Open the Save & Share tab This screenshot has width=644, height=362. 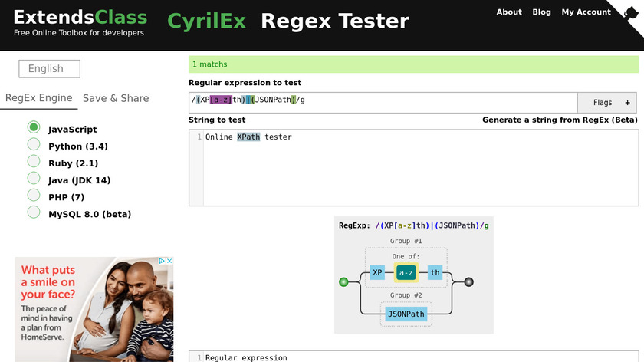(x=116, y=99)
